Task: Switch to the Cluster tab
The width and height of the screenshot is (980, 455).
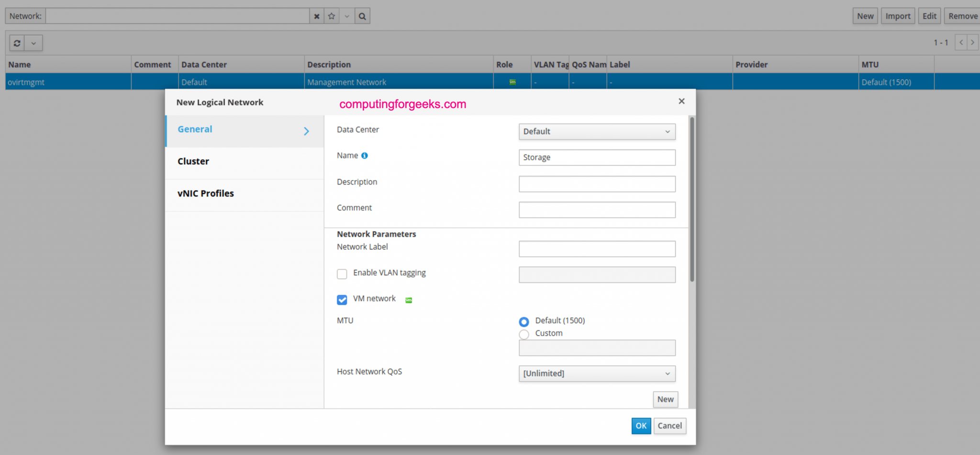Action: click(193, 161)
